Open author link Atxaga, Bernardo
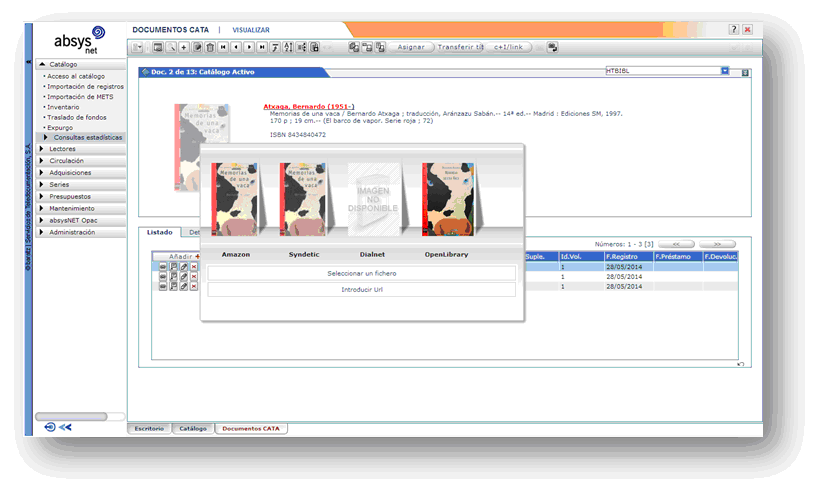817x489 pixels. point(308,106)
